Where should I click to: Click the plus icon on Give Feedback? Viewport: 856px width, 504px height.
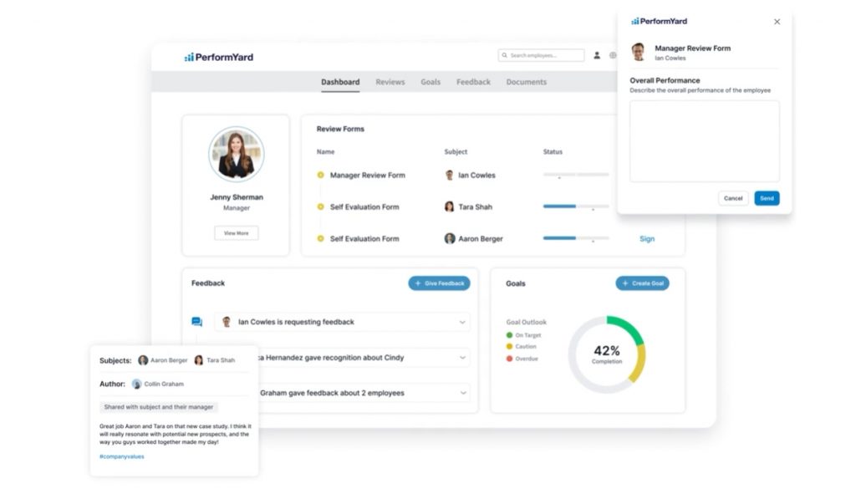click(418, 283)
